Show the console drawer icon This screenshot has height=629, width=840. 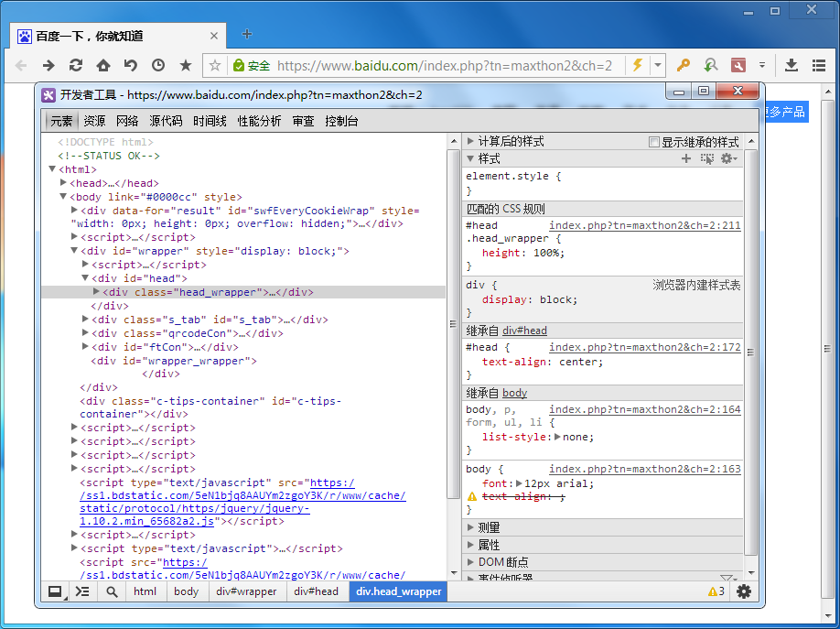click(x=82, y=591)
